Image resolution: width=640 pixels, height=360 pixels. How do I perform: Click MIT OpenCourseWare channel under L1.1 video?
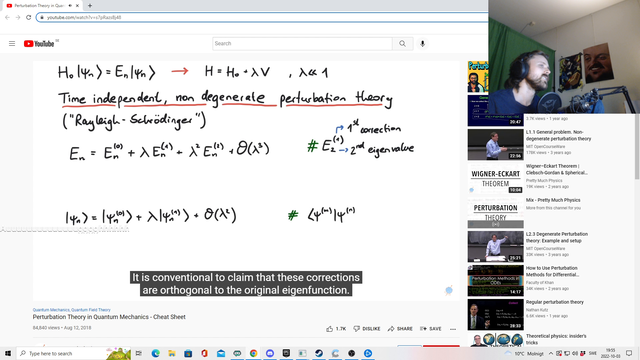[545, 146]
